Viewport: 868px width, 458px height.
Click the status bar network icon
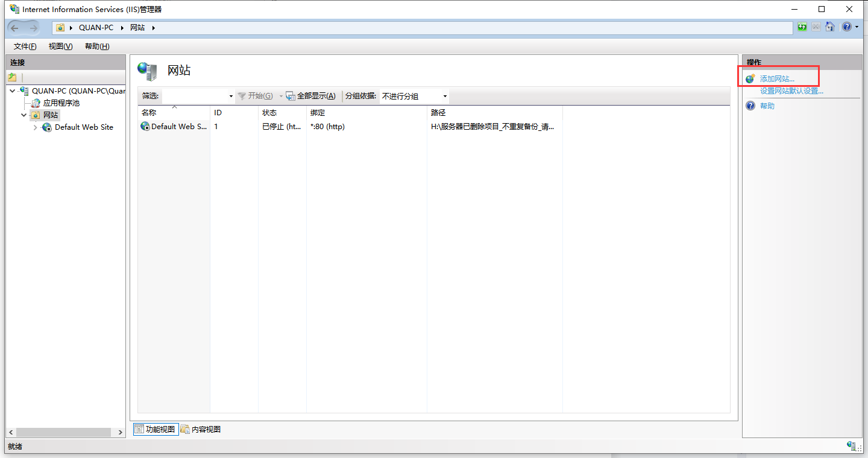click(x=851, y=446)
